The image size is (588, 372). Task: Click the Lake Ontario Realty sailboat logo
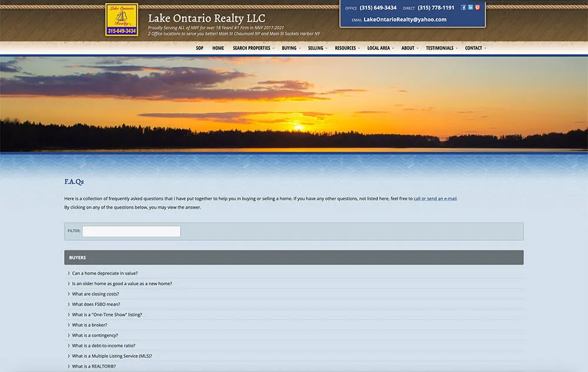(x=122, y=19)
